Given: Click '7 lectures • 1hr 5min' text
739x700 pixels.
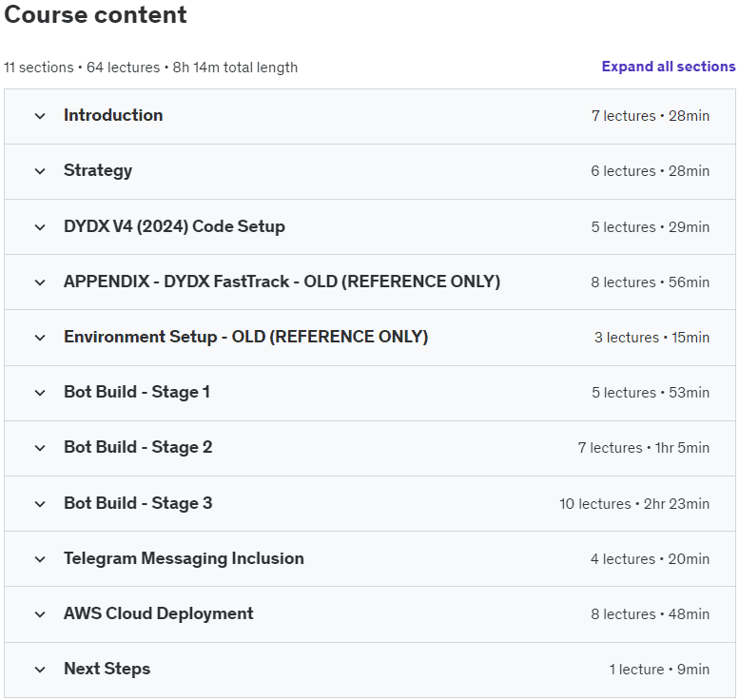Looking at the screenshot, I should pos(644,448).
